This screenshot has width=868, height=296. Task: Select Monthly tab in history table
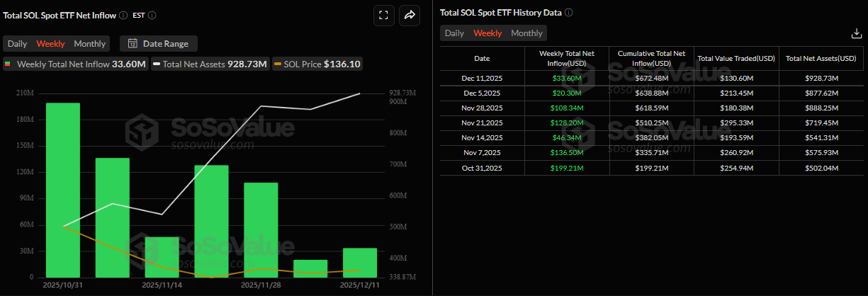[526, 33]
